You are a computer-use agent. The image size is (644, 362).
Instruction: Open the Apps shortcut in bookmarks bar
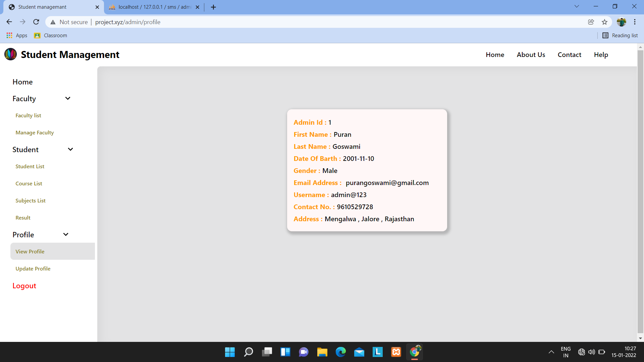click(x=17, y=35)
